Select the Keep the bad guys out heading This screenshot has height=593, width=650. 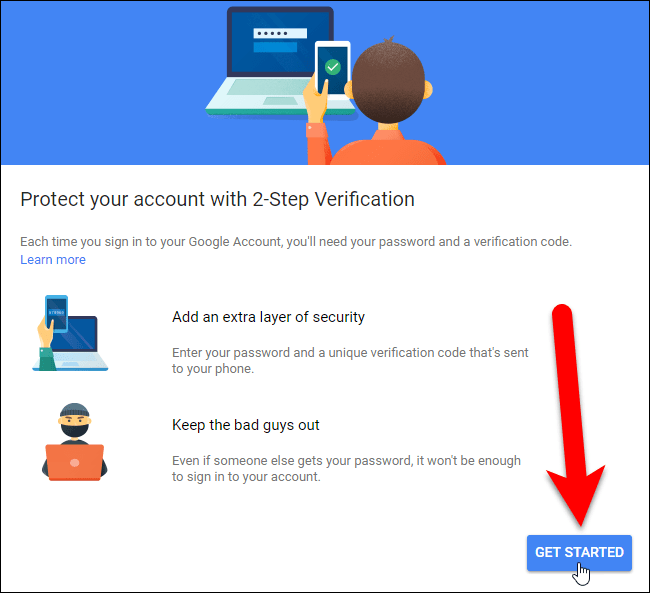pos(245,425)
